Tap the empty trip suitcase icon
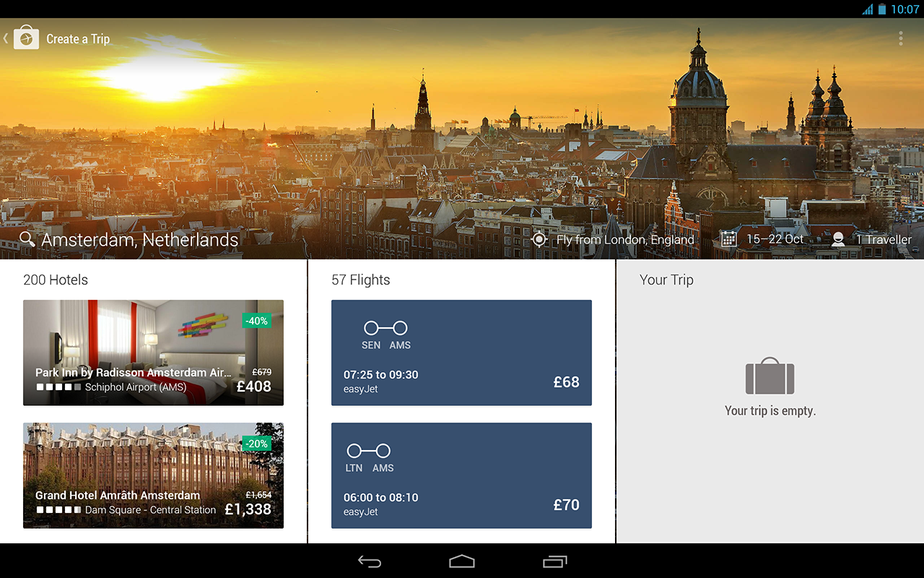Screen dimensions: 924x578 coord(770,376)
